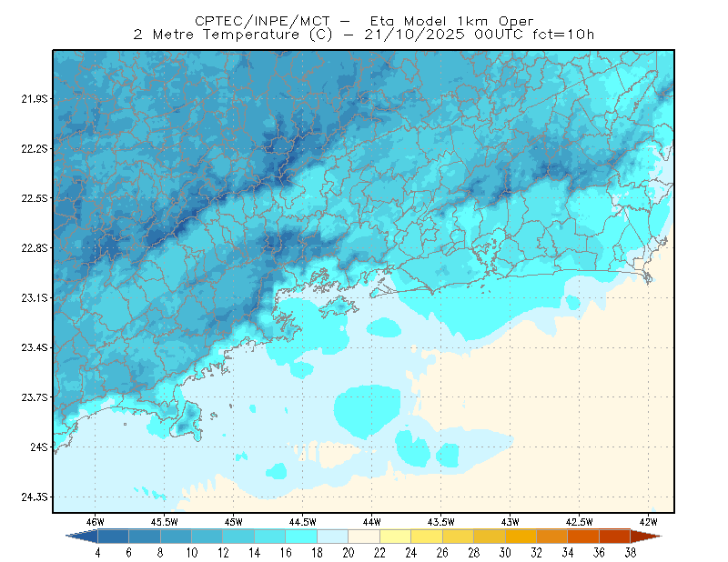Select the 44W longitude label
The height and width of the screenshot is (562, 728).
[x=372, y=522]
